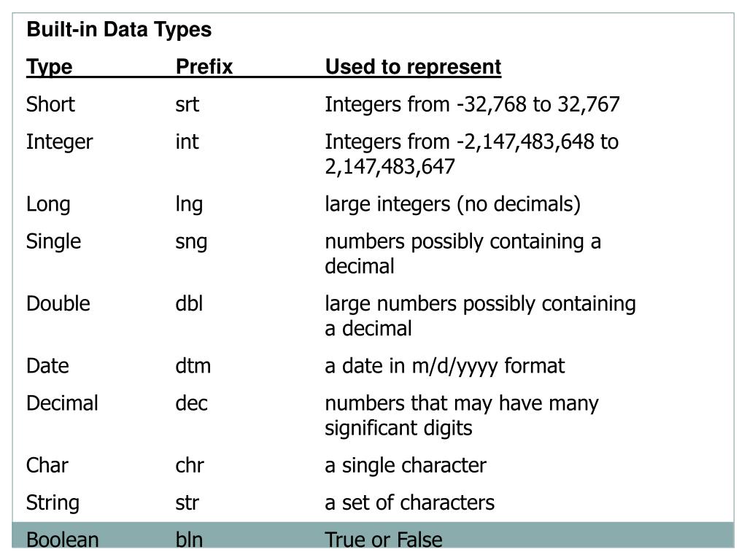747x560 pixels.
Task: Select the 'Integer' type label
Action: pyautogui.click(x=60, y=142)
